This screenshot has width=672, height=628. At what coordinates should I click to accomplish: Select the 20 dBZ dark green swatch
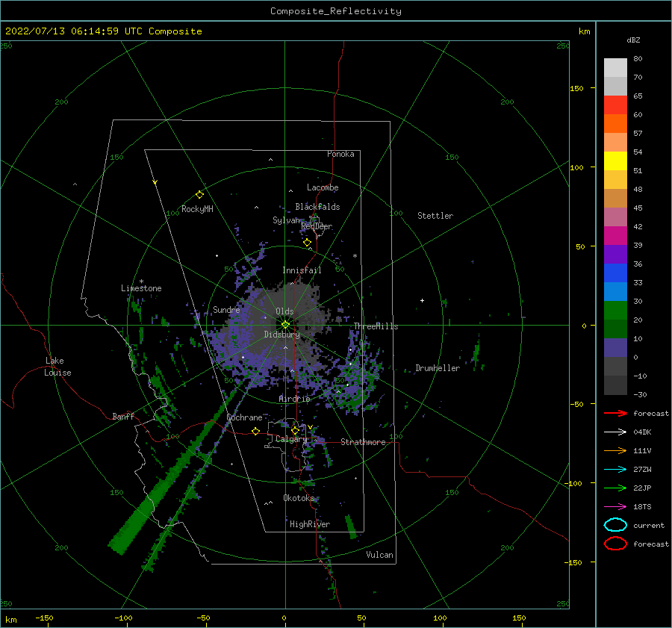615,329
